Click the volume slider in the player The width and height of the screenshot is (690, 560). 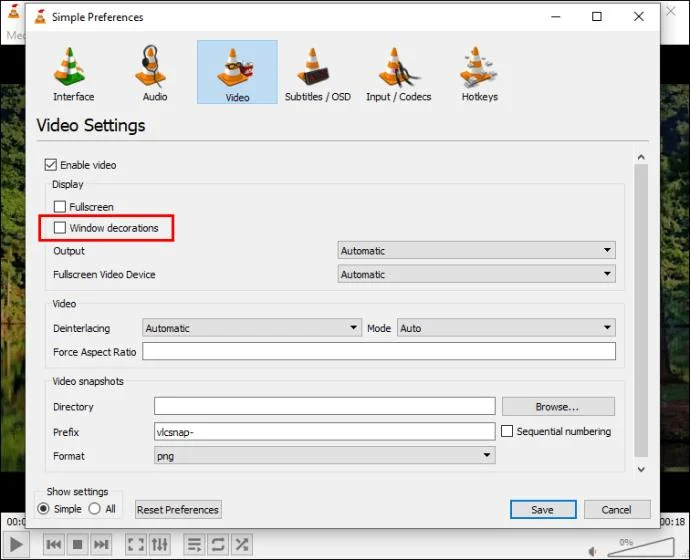coord(641,548)
